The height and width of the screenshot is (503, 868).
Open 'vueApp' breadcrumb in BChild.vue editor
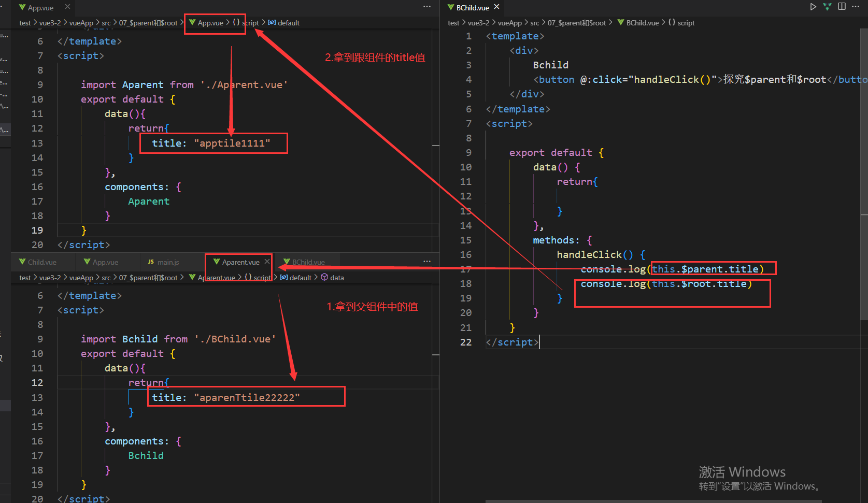[x=510, y=23]
